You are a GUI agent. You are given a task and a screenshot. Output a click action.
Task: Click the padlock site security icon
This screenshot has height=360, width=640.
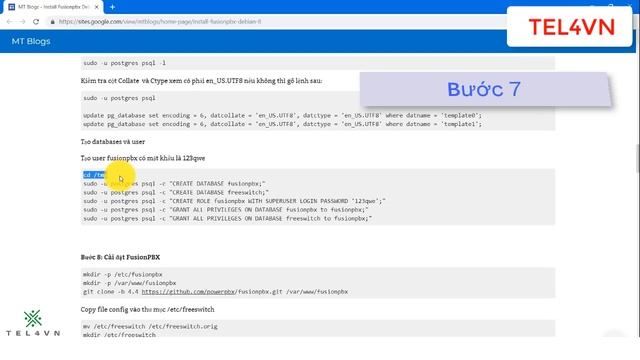click(x=52, y=22)
